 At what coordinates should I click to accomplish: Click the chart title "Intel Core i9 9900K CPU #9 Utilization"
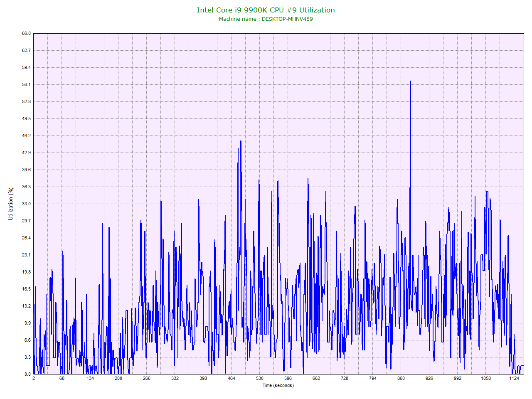[266, 10]
